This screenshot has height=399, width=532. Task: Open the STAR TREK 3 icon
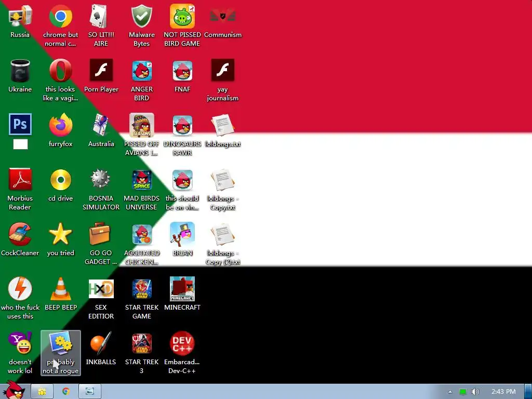pyautogui.click(x=141, y=343)
